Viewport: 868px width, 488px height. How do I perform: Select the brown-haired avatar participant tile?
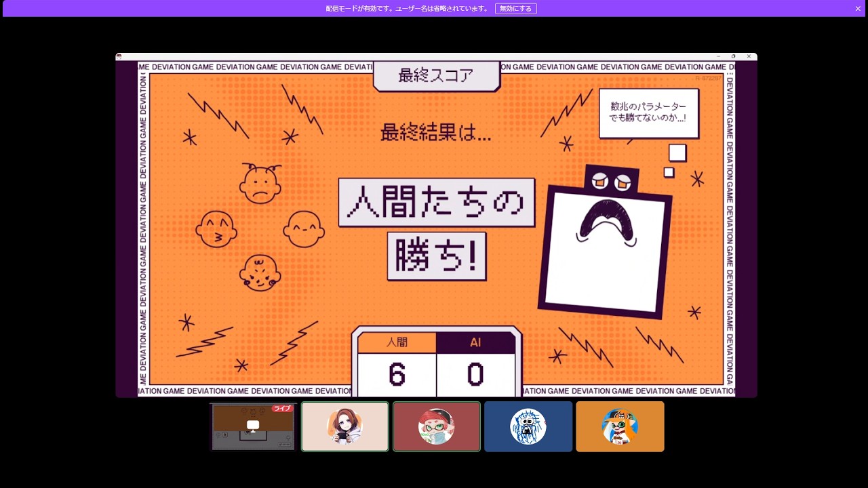[x=345, y=426]
